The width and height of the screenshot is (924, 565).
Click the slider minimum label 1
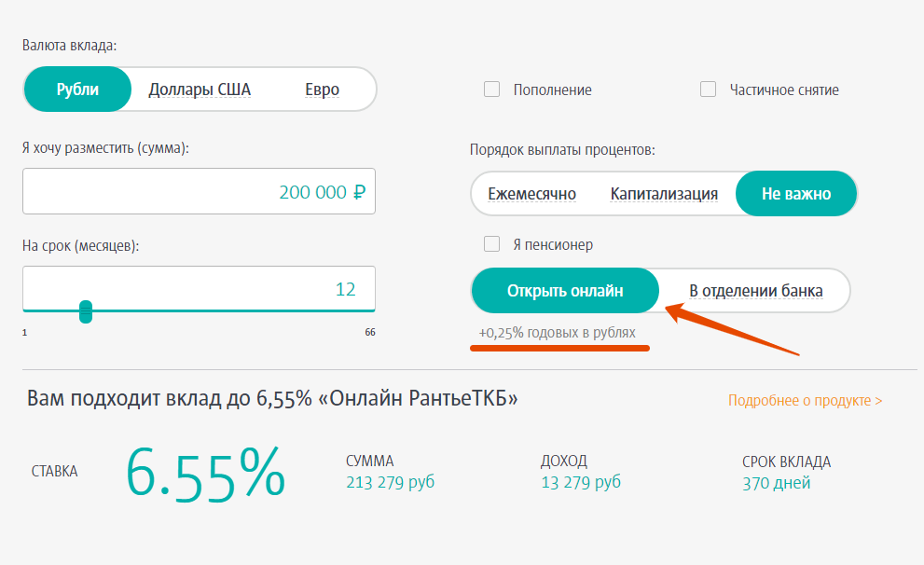click(25, 332)
